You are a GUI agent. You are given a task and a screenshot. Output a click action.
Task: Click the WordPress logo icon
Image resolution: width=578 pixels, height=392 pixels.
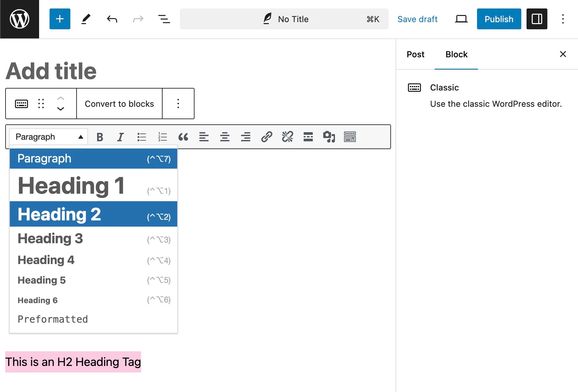pos(20,19)
